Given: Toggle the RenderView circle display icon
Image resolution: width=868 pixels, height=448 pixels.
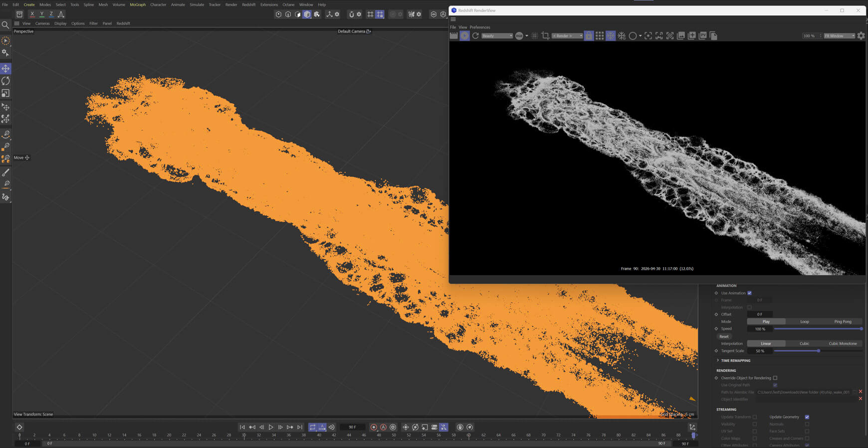Looking at the screenshot, I should tap(633, 36).
